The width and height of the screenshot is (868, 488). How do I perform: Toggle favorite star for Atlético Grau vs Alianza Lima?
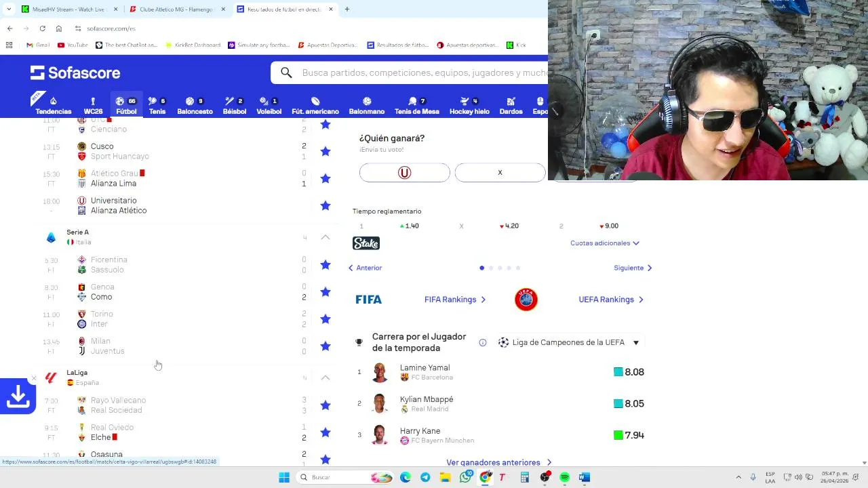[325, 178]
